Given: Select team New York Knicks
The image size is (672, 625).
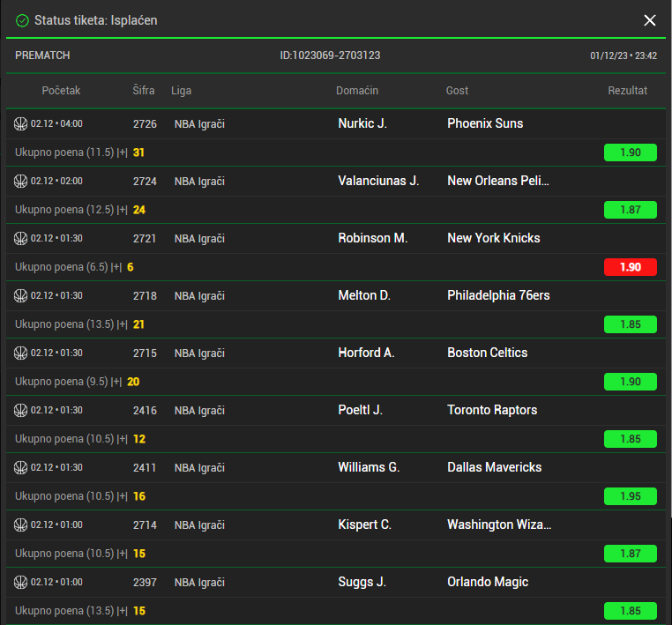Looking at the screenshot, I should tap(494, 238).
